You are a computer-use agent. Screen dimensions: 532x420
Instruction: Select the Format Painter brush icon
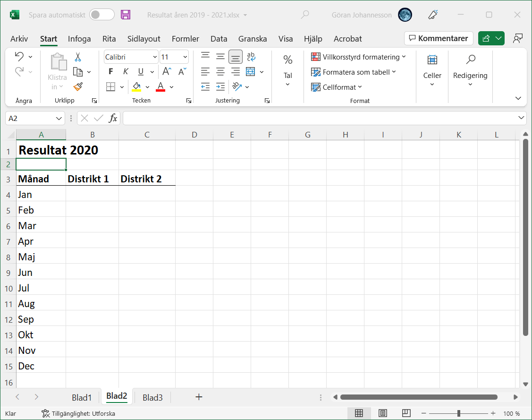coord(78,86)
